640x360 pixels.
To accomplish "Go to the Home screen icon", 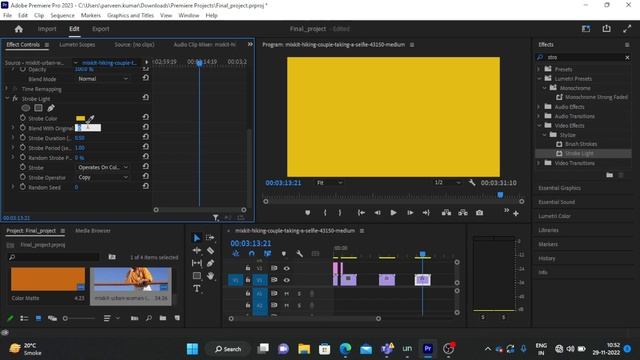I will point(19,29).
